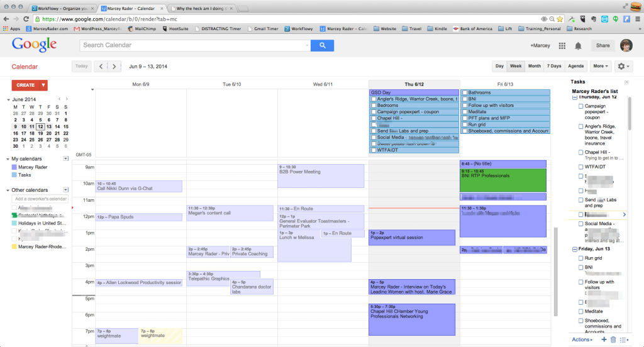The height and width of the screenshot is (347, 644).
Task: Check off Bedrooms task on Thursday
Action: (x=374, y=106)
